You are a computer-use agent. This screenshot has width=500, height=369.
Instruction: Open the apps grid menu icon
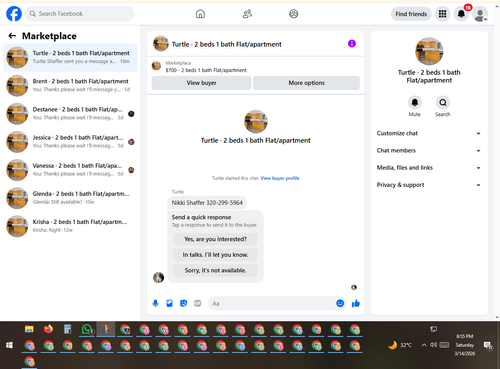[442, 14]
